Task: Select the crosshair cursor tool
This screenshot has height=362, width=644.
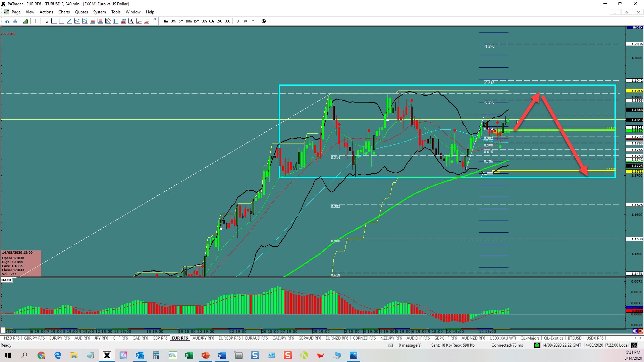Action: pos(36,21)
